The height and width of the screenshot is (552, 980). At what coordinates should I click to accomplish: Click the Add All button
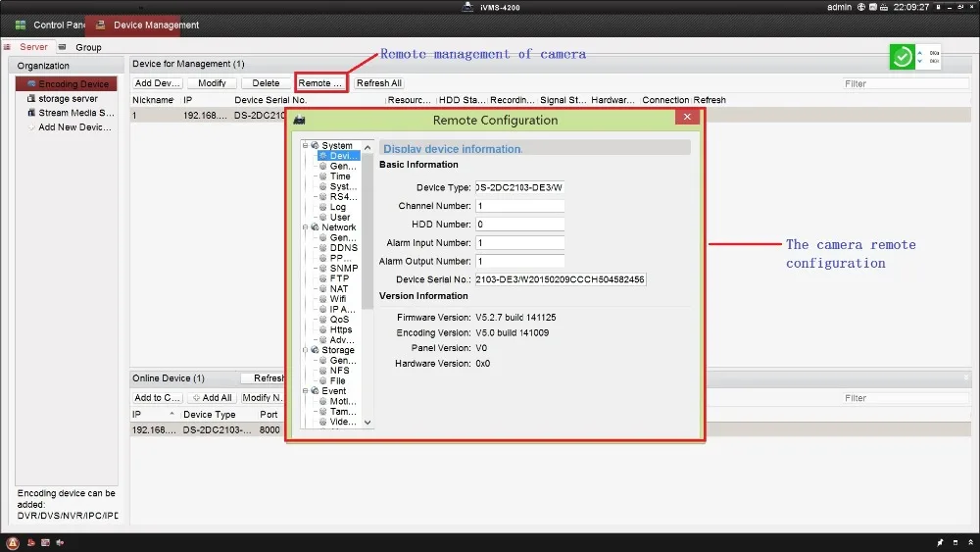pos(212,398)
